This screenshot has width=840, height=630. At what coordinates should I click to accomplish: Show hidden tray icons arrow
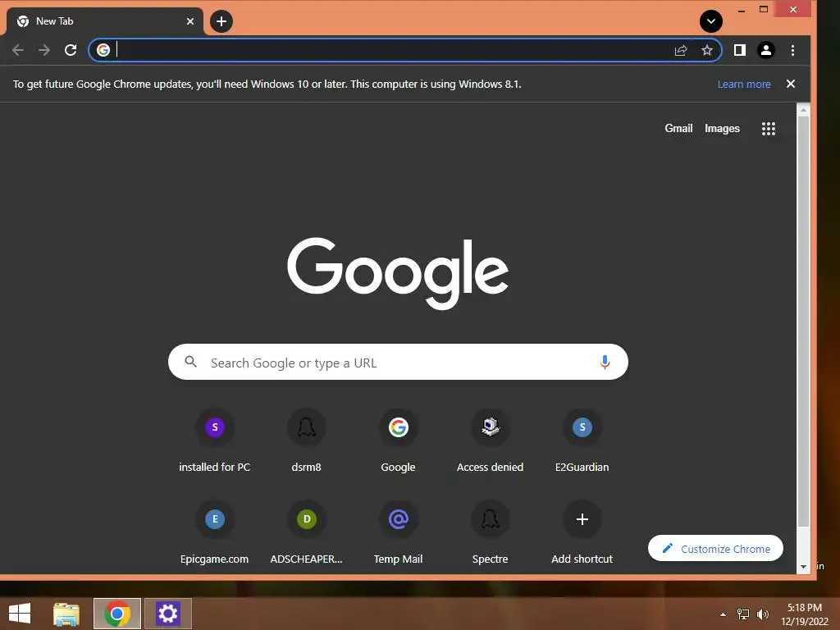point(723,614)
